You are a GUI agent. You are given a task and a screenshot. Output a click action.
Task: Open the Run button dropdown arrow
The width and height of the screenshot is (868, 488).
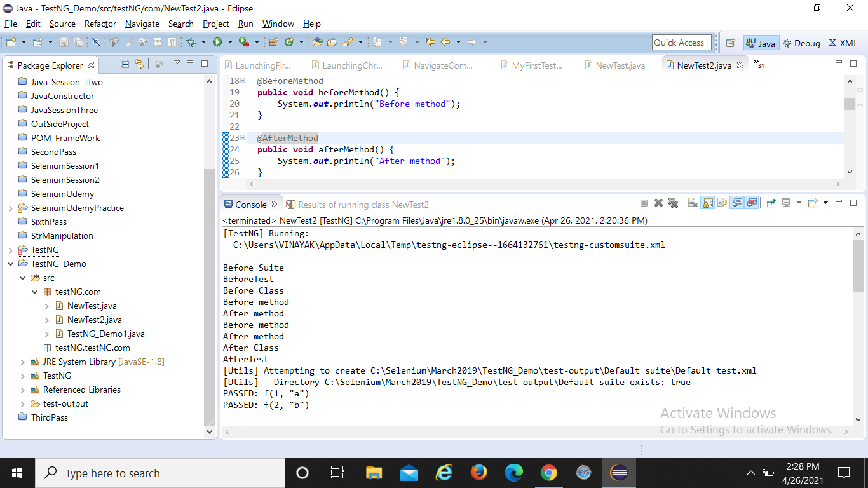[x=229, y=42]
